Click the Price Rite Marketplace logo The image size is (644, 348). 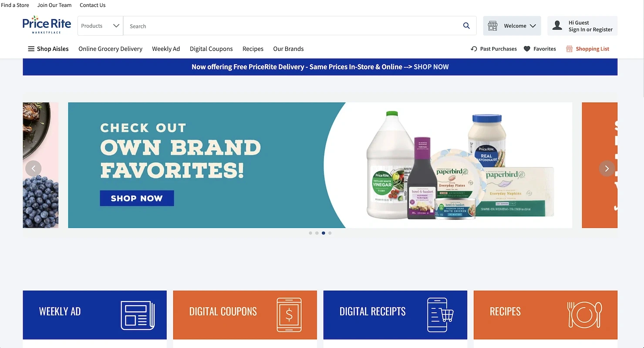(47, 25)
